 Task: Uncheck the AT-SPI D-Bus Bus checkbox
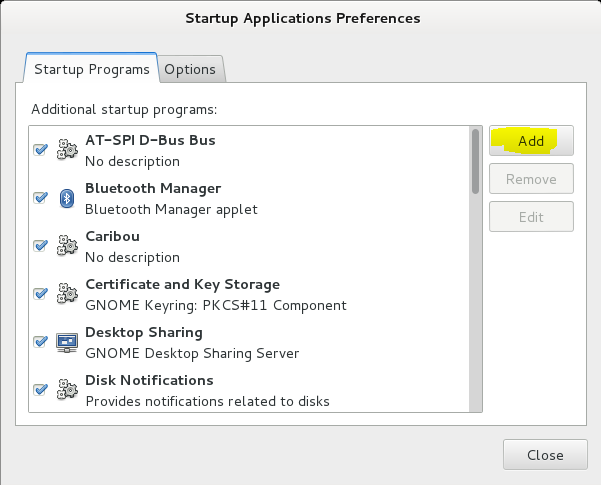tap(40, 150)
